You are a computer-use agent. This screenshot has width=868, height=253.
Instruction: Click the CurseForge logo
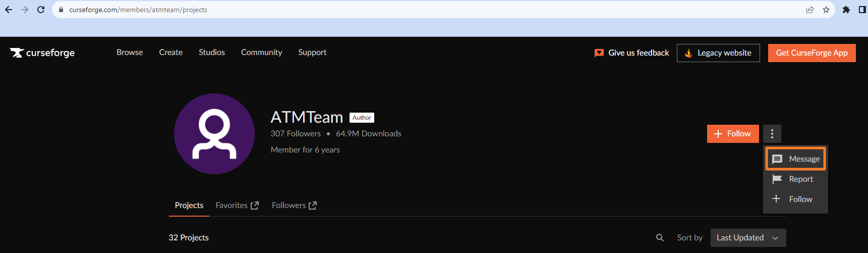pos(42,53)
